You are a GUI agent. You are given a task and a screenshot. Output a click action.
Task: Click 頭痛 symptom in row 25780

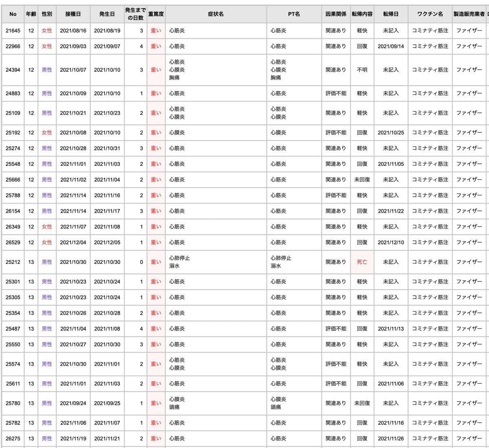pos(174,407)
